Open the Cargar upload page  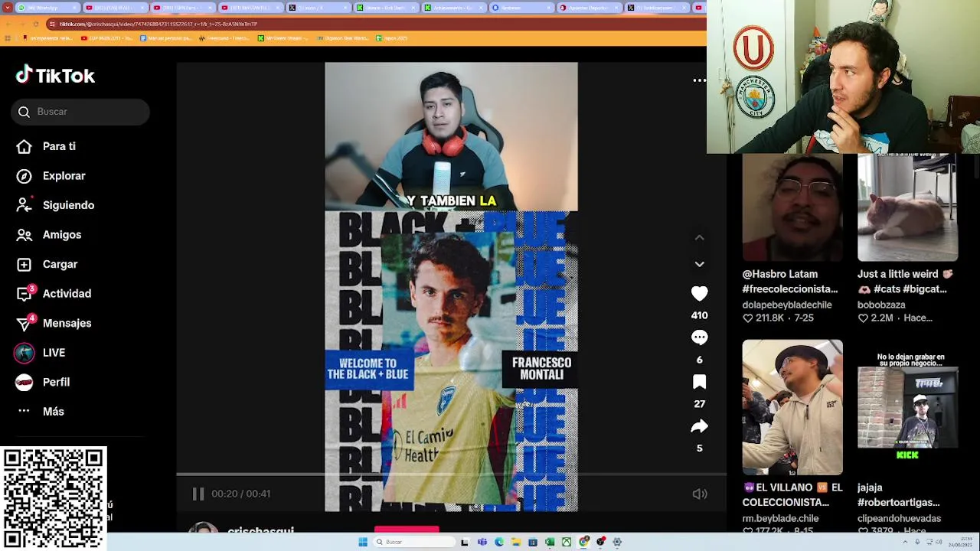(x=60, y=264)
